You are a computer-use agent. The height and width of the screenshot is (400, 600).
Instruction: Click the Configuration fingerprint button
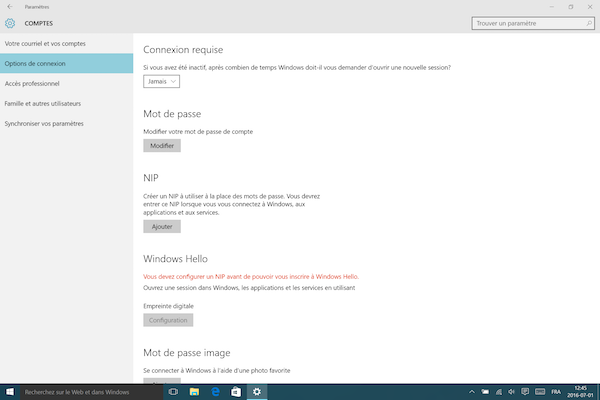pyautogui.click(x=168, y=320)
